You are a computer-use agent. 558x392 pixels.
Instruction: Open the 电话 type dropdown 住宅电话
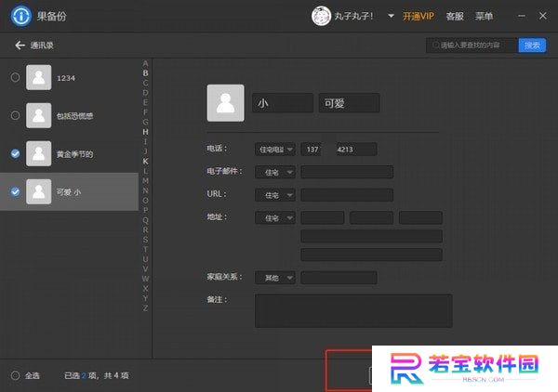275,150
